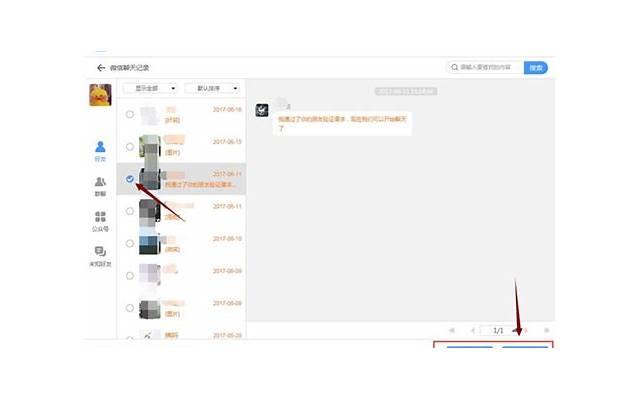
Task: Click the search input field
Action: (x=490, y=68)
